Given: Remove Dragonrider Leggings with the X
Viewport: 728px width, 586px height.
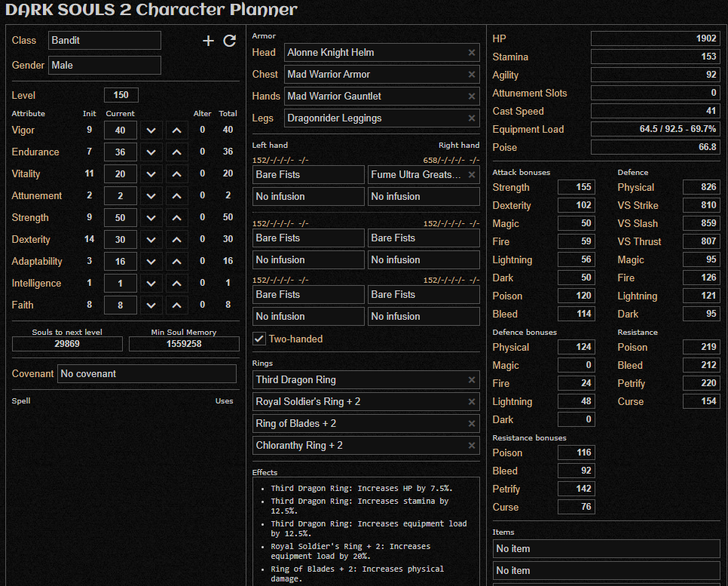Looking at the screenshot, I should pos(472,118).
